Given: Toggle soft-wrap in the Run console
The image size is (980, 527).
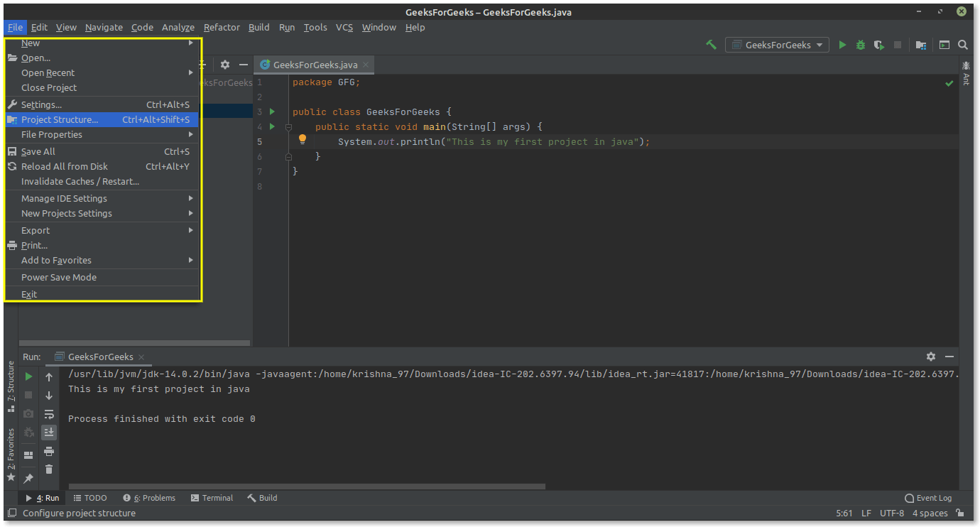Looking at the screenshot, I should point(49,414).
